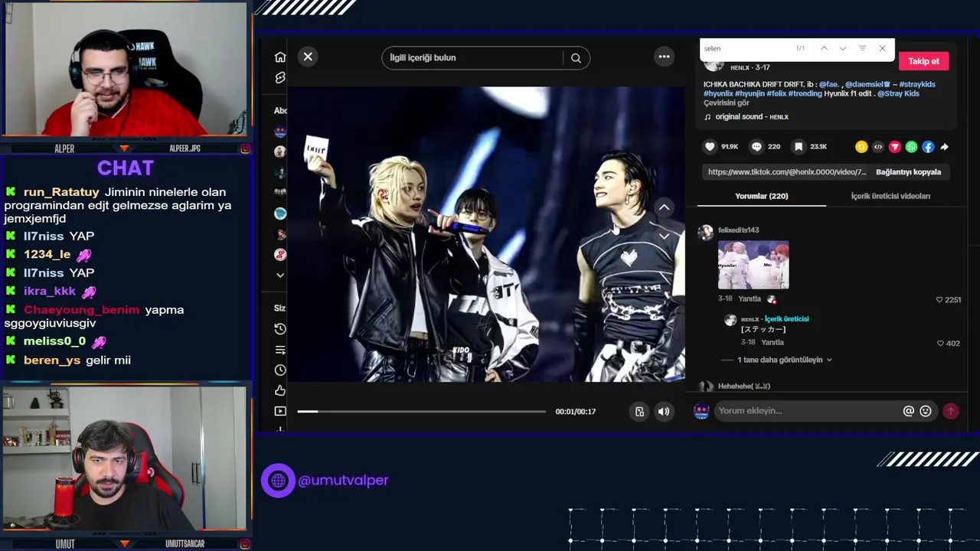
Task: Toggle auto-scroll icon next to volume
Action: pos(639,412)
